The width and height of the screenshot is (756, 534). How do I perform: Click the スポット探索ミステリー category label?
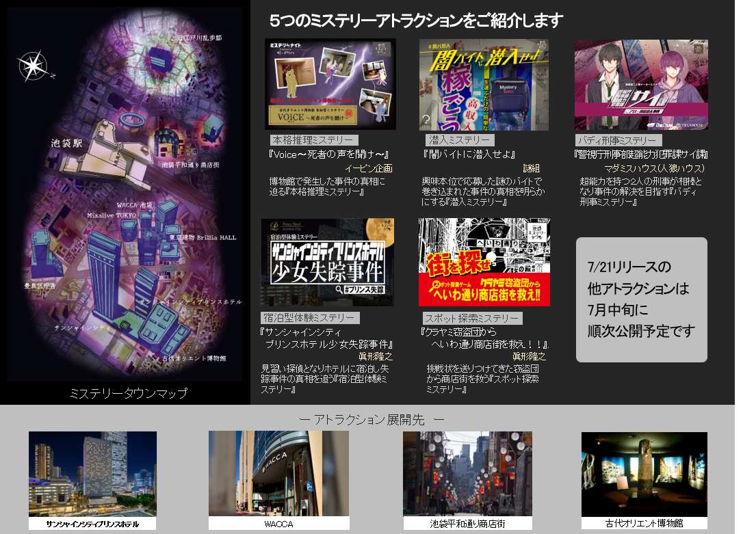tap(473, 318)
